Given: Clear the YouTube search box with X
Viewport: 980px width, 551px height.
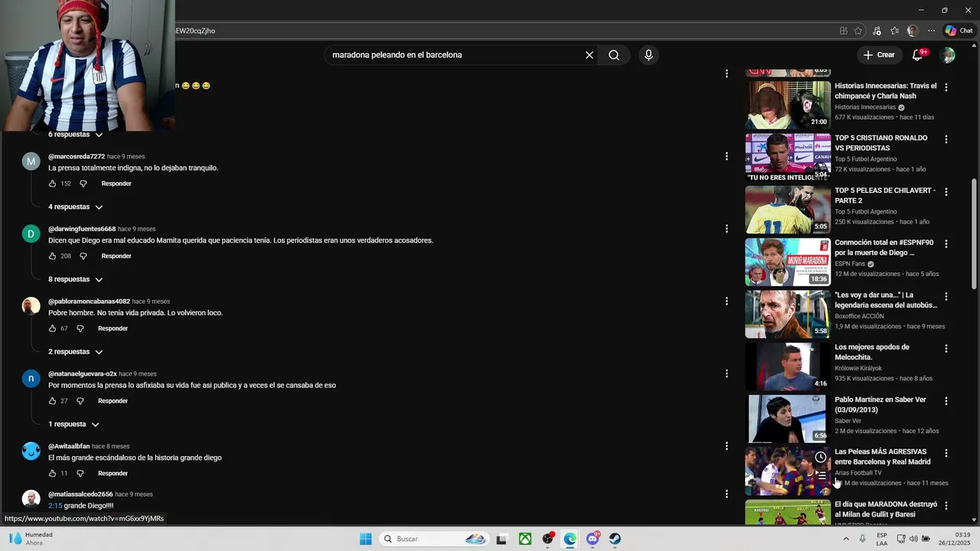Looking at the screenshot, I should click(x=590, y=55).
